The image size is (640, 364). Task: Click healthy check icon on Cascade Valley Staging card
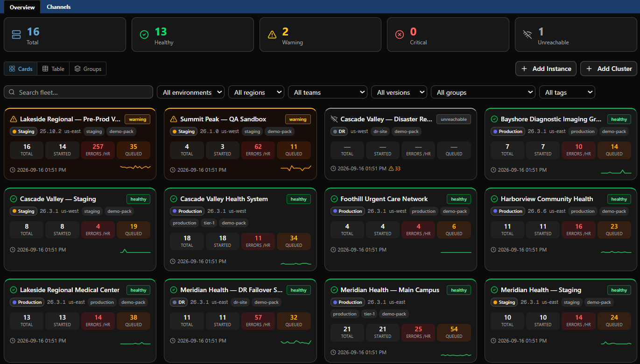coord(14,199)
